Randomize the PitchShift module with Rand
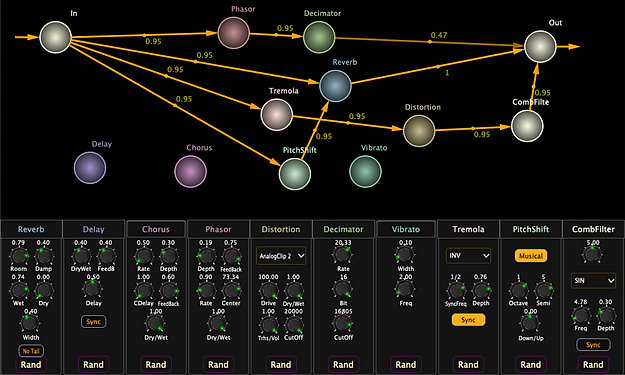The width and height of the screenshot is (625, 375). (531, 365)
